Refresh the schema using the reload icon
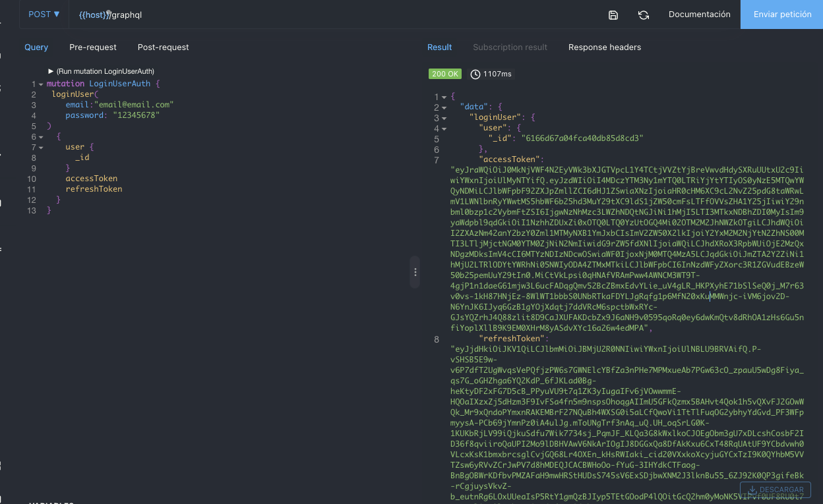 643,14
